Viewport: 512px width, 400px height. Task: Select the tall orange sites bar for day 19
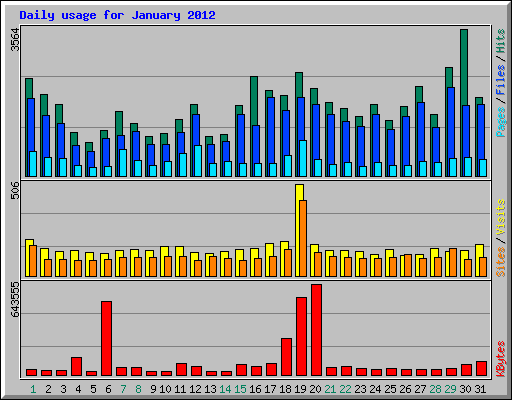click(x=303, y=238)
